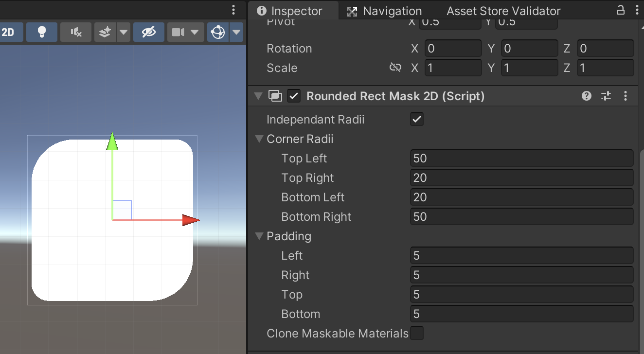This screenshot has width=644, height=354.
Task: Open the scene effects dropdown arrow
Action: [124, 33]
